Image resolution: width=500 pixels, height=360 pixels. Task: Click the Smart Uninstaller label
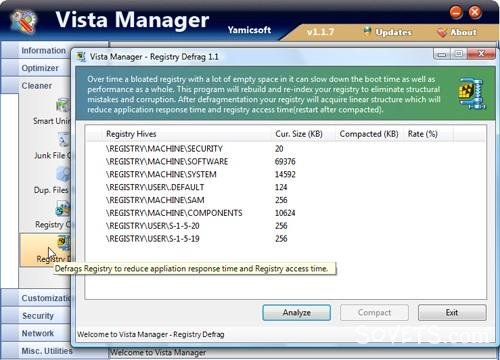52,121
